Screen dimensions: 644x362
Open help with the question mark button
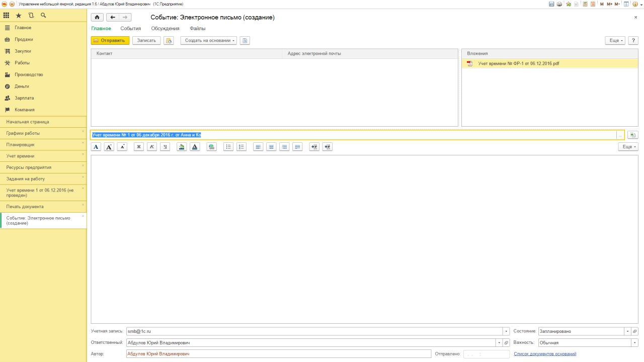[x=633, y=41]
